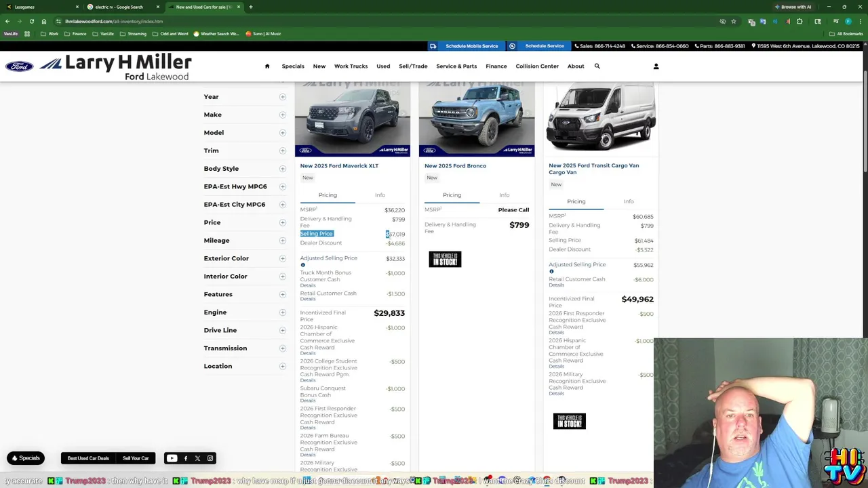Open the Work Trucks menu
This screenshot has height=488, width=868.
coord(351,66)
